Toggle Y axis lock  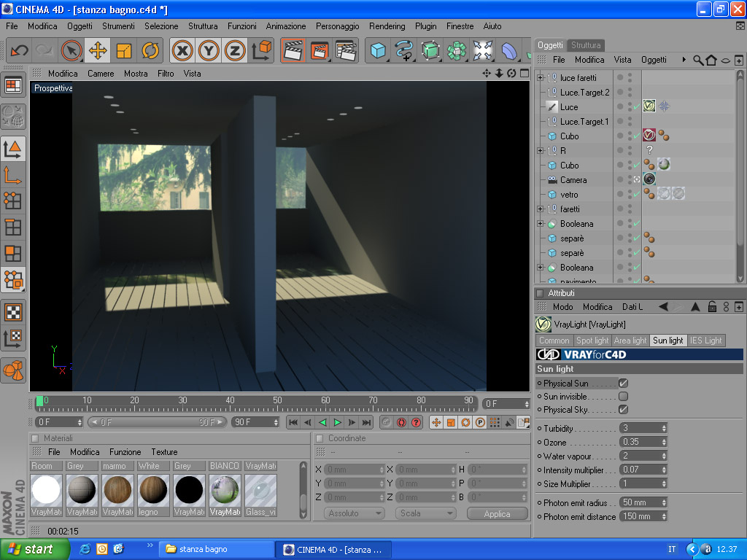click(209, 50)
